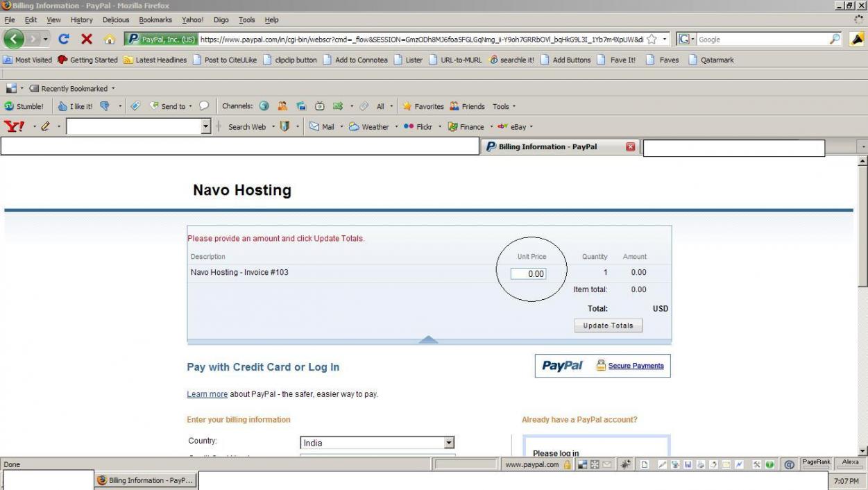This screenshot has height=490, width=868.
Task: Go to the home page icon
Action: [109, 40]
